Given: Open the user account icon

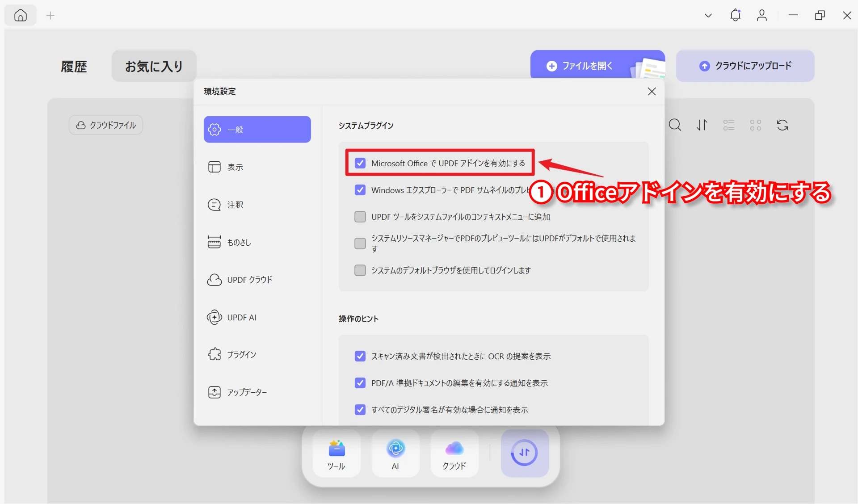Looking at the screenshot, I should point(762,16).
